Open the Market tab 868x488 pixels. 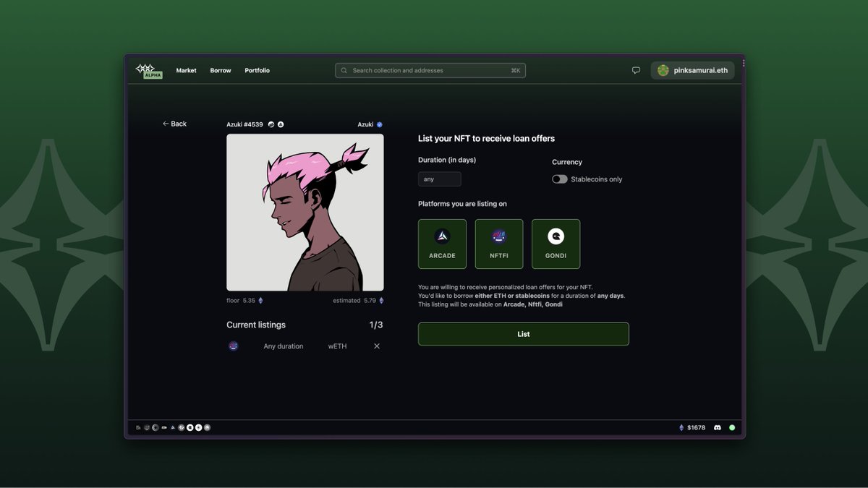pos(186,71)
